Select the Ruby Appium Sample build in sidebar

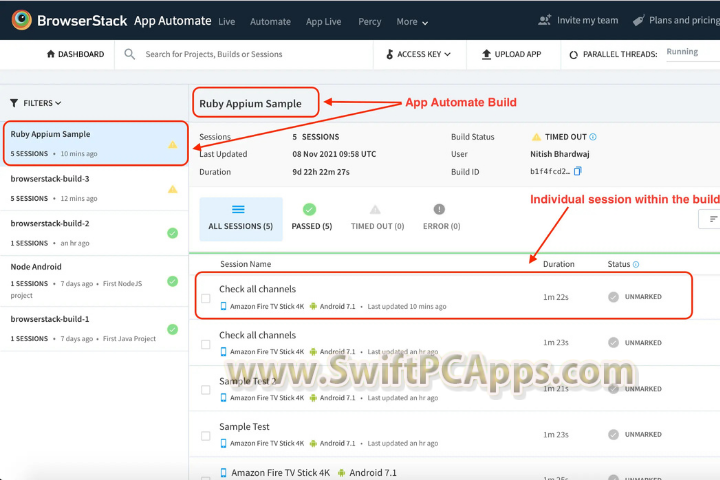(x=96, y=143)
